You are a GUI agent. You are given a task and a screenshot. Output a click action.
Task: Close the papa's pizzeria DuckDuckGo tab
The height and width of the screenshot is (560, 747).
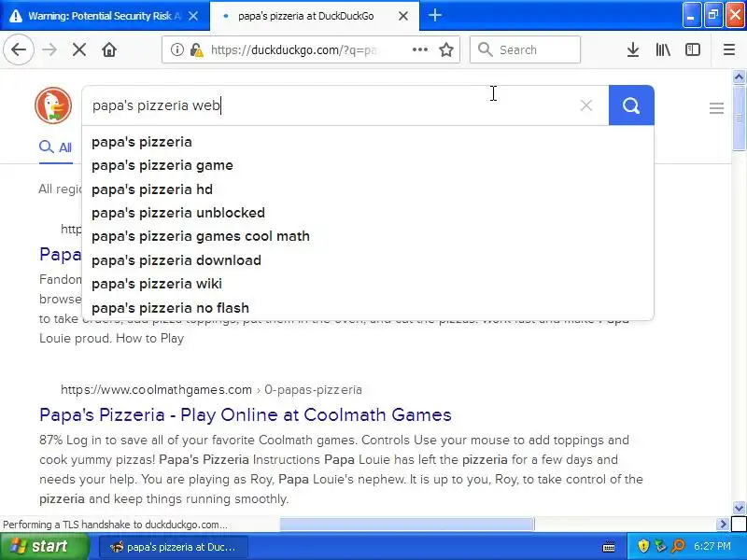click(x=403, y=16)
